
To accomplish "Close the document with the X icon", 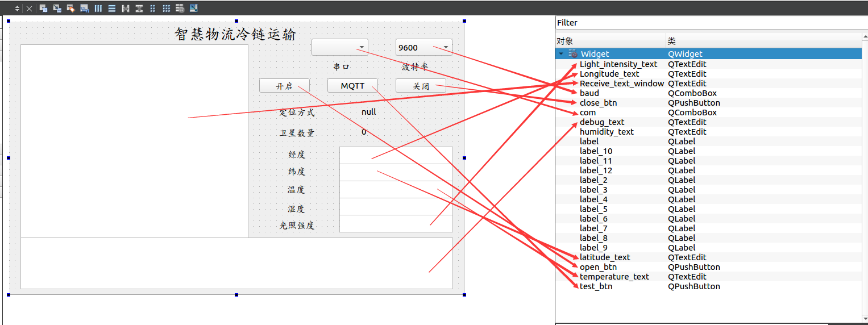I will pos(29,9).
